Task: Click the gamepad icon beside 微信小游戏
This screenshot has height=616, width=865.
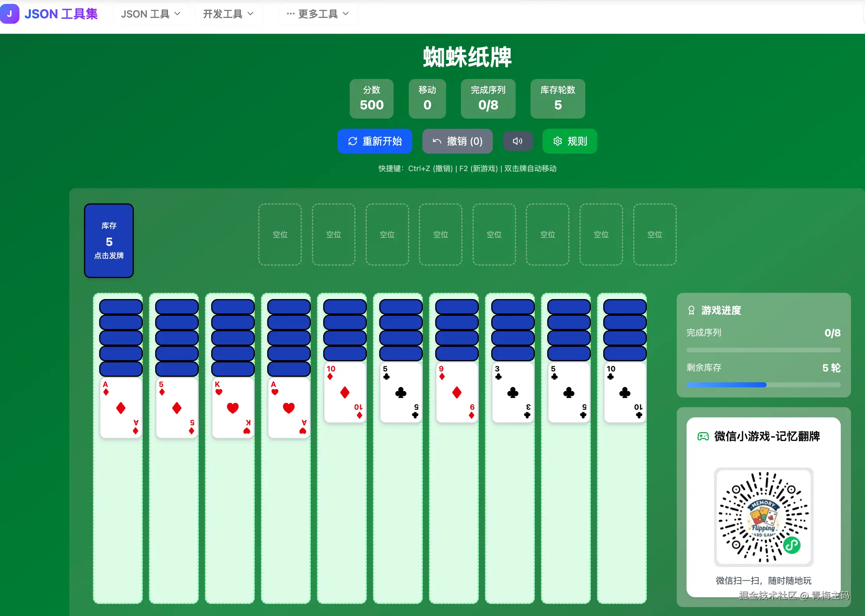Action: click(x=703, y=436)
